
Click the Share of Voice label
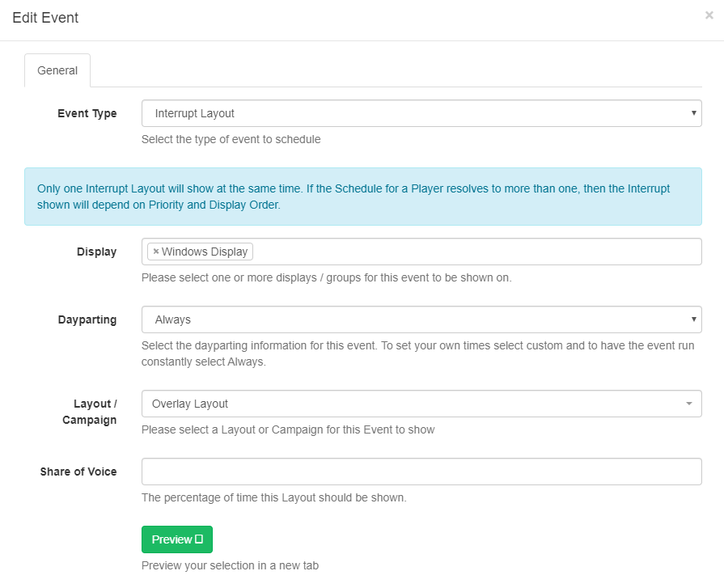point(78,472)
